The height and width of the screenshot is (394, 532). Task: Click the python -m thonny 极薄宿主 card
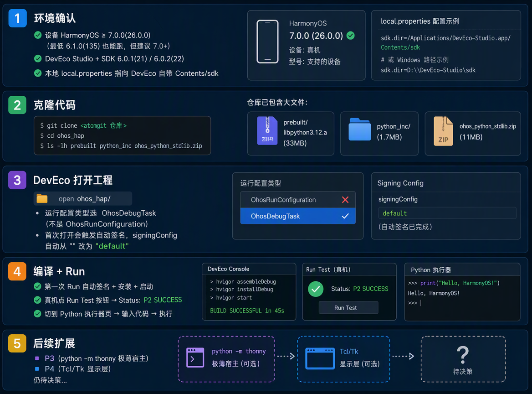[226, 359]
